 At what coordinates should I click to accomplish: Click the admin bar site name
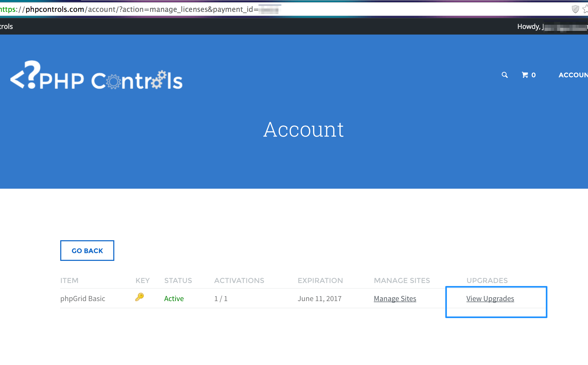[6, 27]
